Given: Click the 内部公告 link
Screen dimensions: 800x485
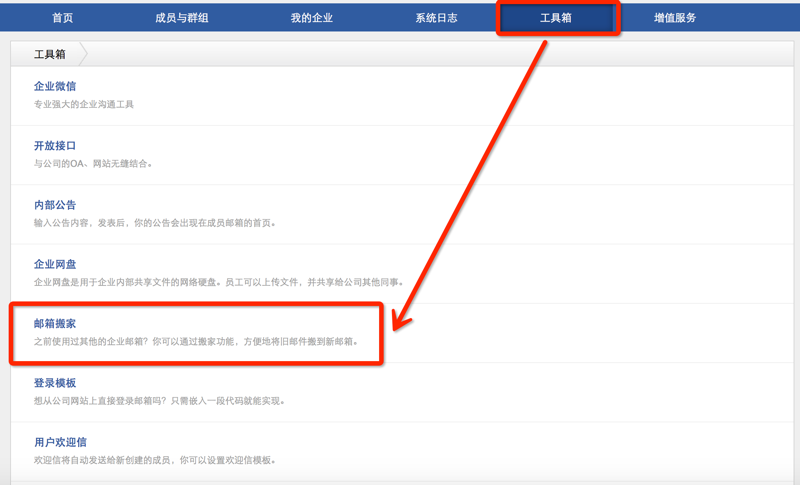Looking at the screenshot, I should (x=55, y=205).
